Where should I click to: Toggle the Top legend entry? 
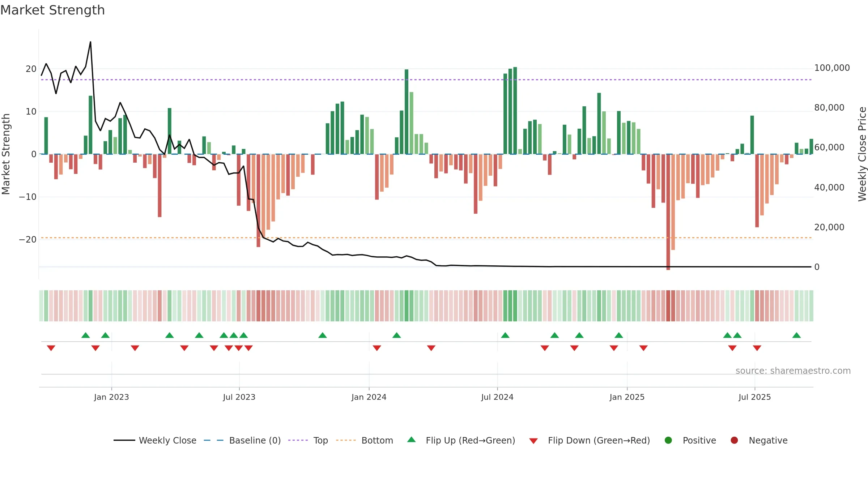tap(308, 440)
